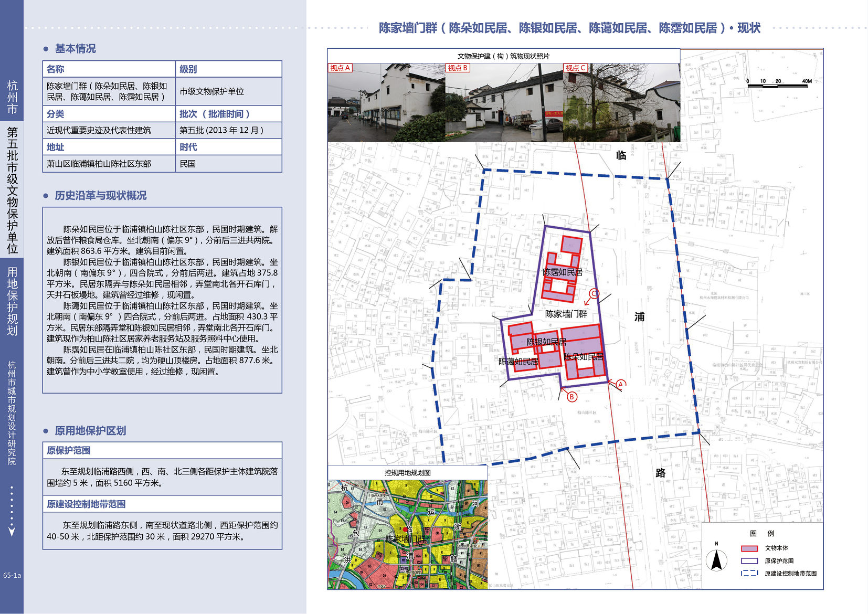Open the 控规用地规划图 colored map thumbnail
This screenshot has width=868, height=614.
click(x=408, y=534)
